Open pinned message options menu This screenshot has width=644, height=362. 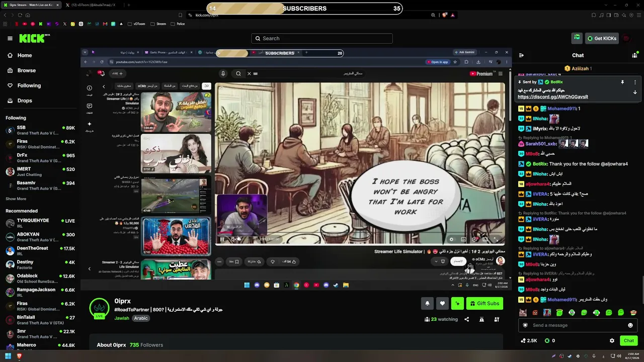pyautogui.click(x=635, y=82)
